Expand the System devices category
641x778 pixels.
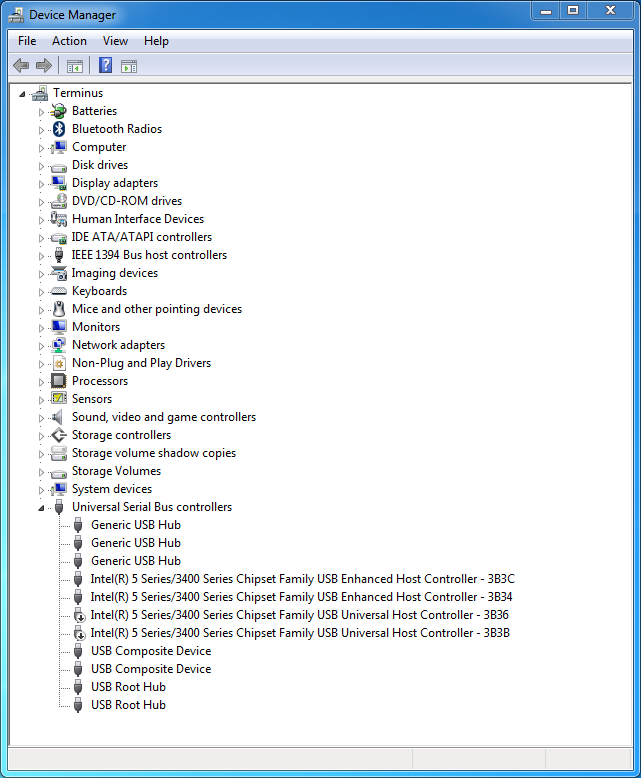pos(41,490)
